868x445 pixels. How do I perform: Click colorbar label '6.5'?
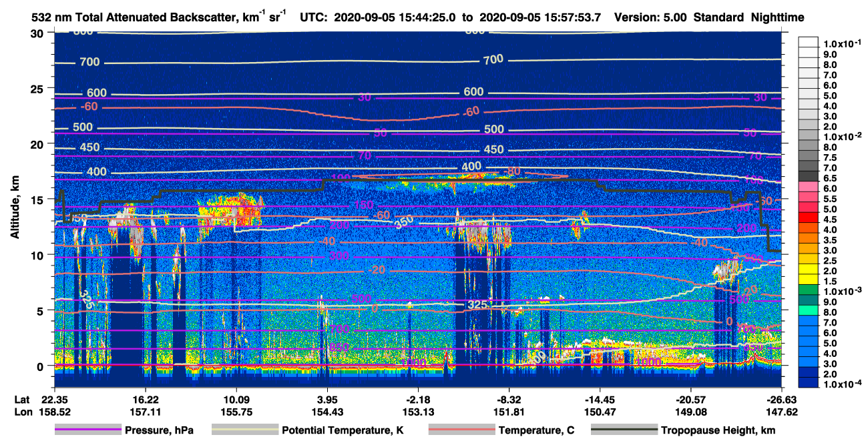(831, 178)
